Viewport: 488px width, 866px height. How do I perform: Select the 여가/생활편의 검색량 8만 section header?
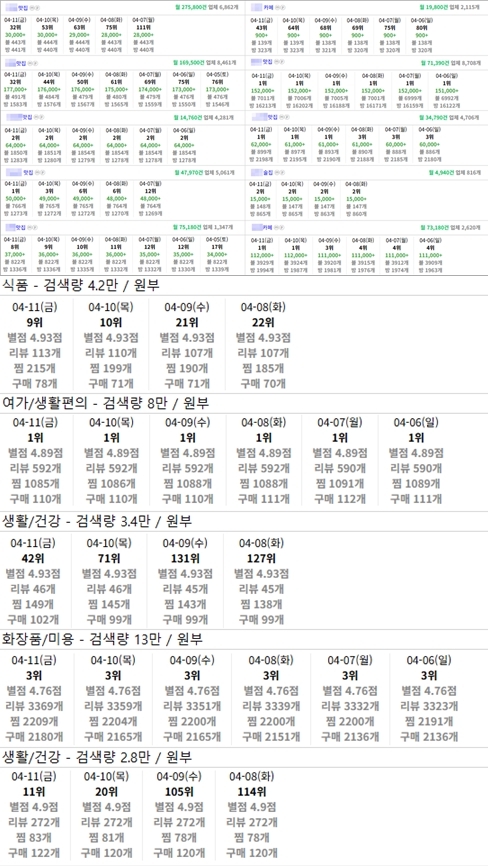[x=106, y=403]
